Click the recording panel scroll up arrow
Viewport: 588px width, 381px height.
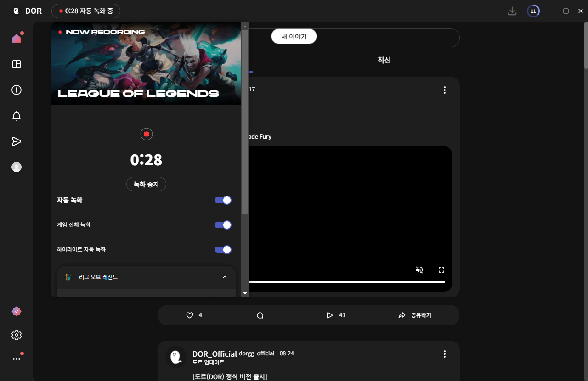[245, 26]
